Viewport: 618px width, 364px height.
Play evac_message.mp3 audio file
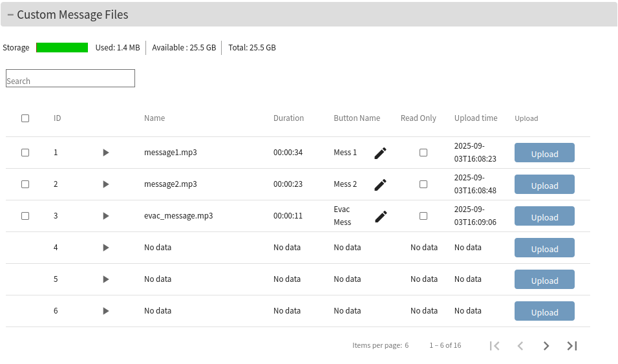coord(106,216)
